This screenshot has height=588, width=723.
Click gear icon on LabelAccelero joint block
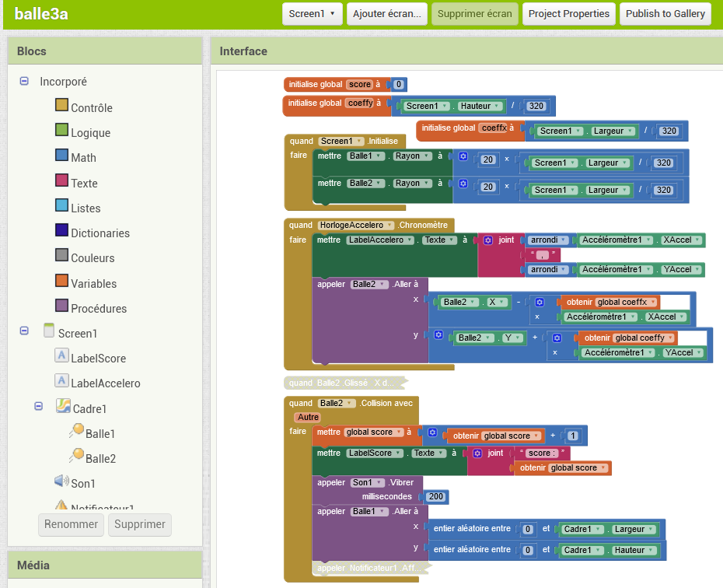[x=488, y=240]
